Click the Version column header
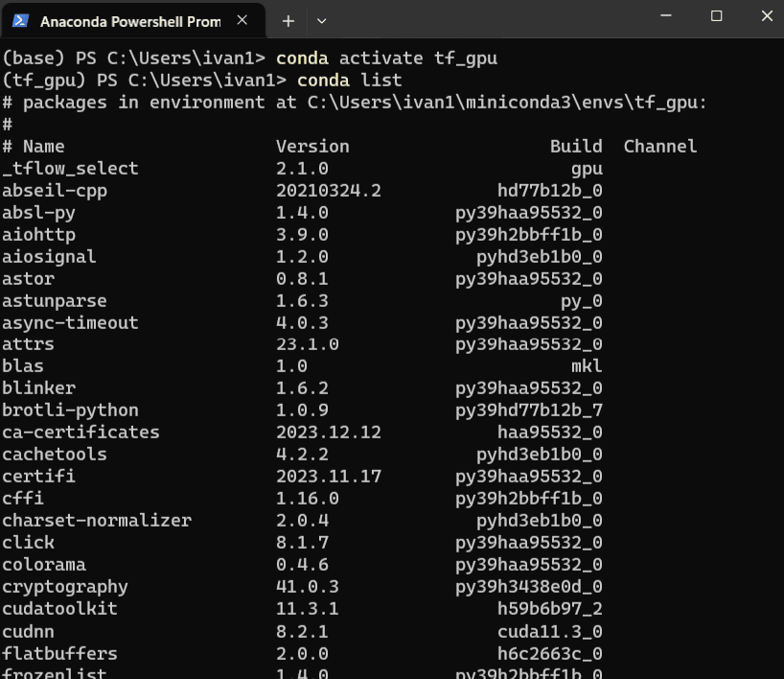The width and height of the screenshot is (784, 679). [312, 147]
